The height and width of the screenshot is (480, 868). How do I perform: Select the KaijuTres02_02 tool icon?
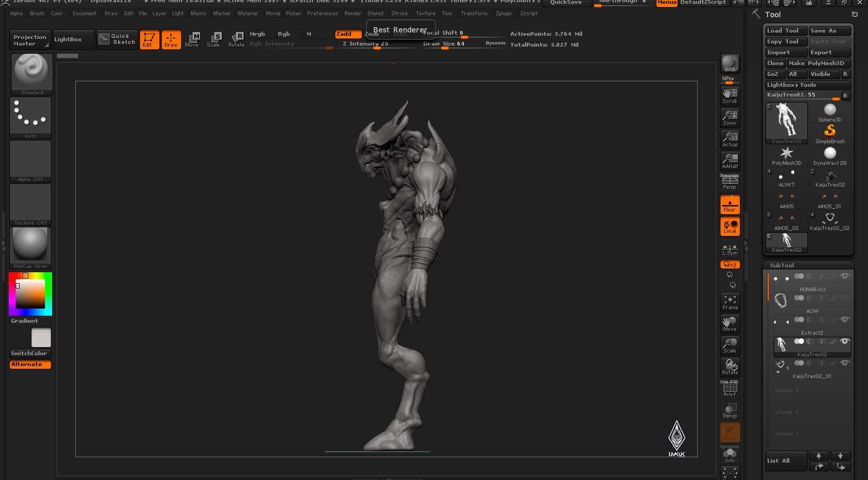point(830,221)
